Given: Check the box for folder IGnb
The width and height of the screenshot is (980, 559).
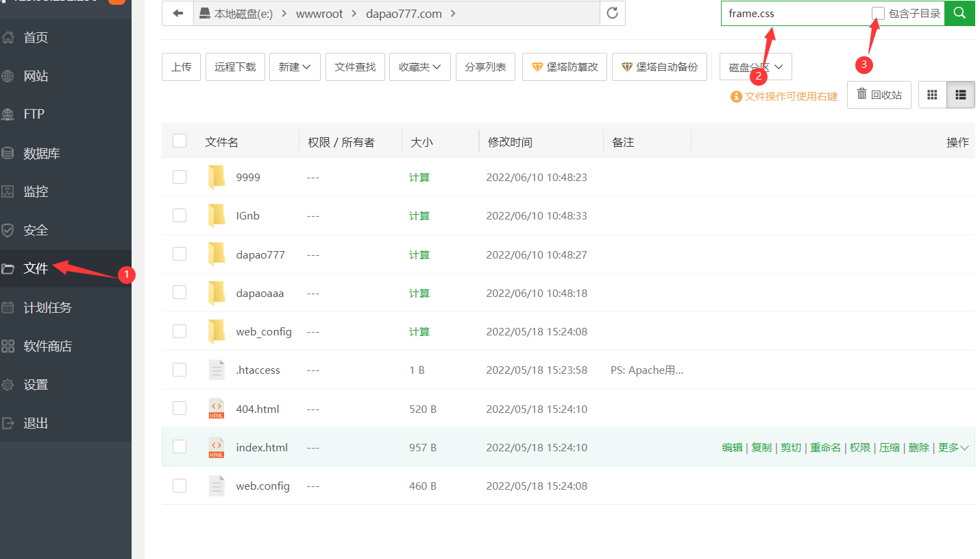Looking at the screenshot, I should (x=180, y=215).
